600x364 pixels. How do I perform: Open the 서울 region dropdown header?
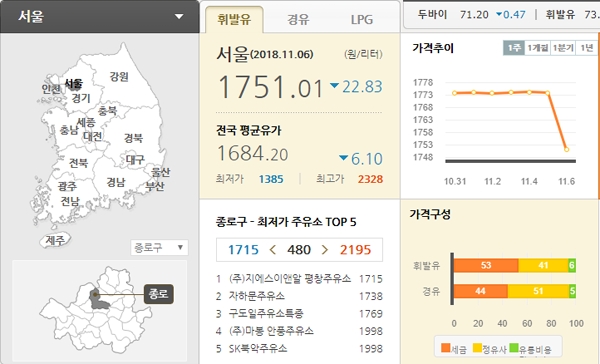point(99,16)
